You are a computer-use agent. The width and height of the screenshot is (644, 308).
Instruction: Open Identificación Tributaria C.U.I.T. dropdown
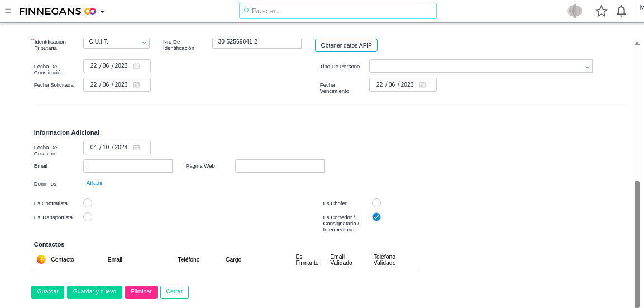[116, 42]
